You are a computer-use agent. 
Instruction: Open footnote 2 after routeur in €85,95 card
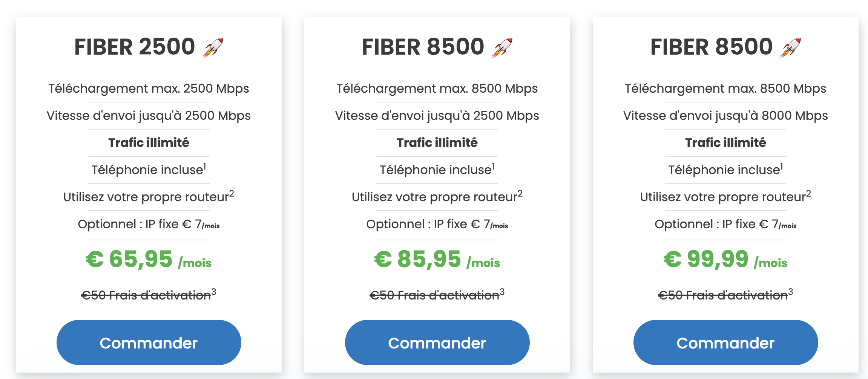coord(520,194)
